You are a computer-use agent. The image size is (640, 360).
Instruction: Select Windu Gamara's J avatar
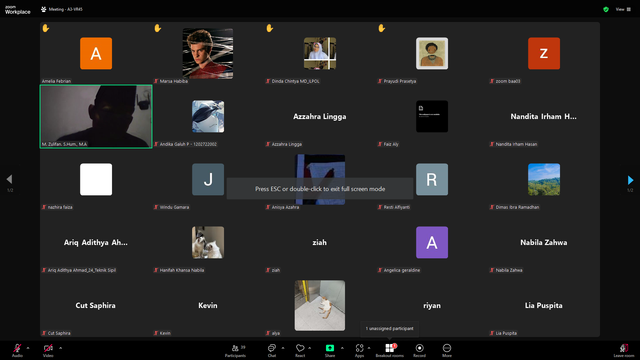(208, 180)
